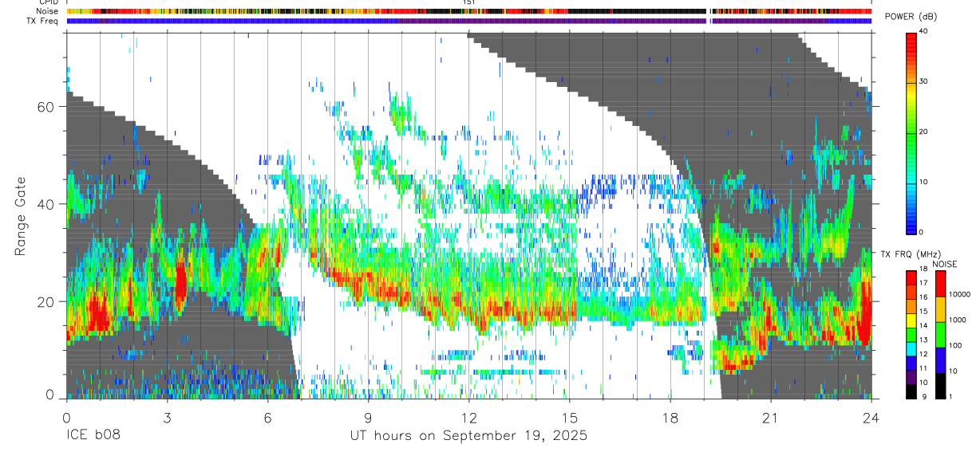The height and width of the screenshot is (452, 980).
Task: Click the NOISE legend title
Action: 945,264
